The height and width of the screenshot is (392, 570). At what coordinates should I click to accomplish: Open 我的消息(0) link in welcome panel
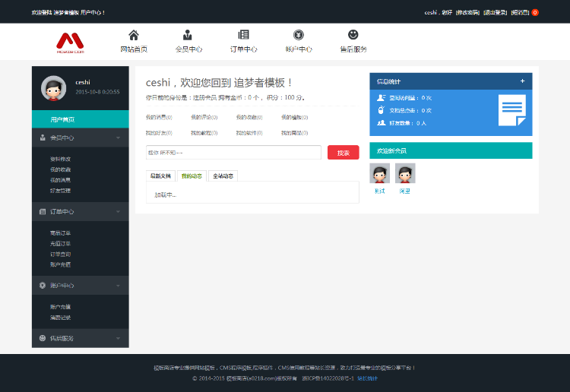pos(159,117)
